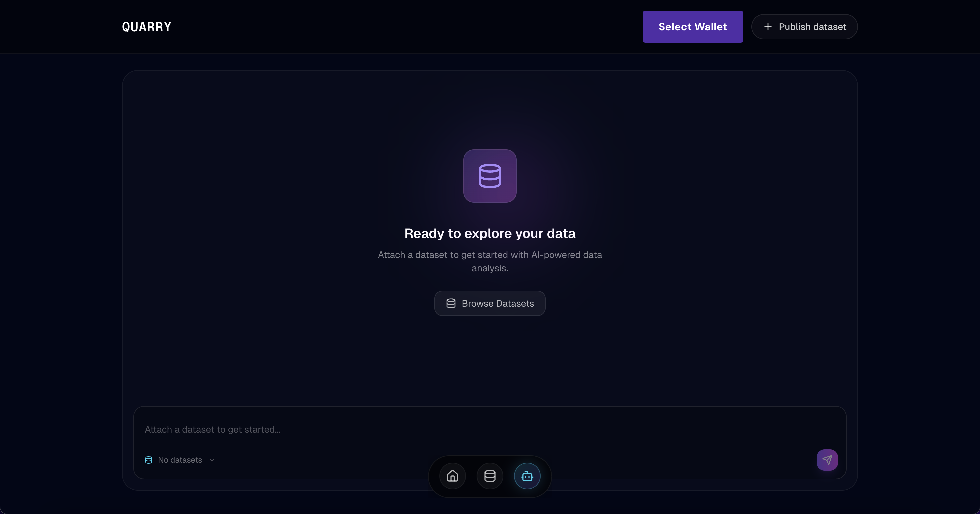Image resolution: width=980 pixels, height=514 pixels.
Task: Open Datasets page from bottom dock
Action: point(490,476)
